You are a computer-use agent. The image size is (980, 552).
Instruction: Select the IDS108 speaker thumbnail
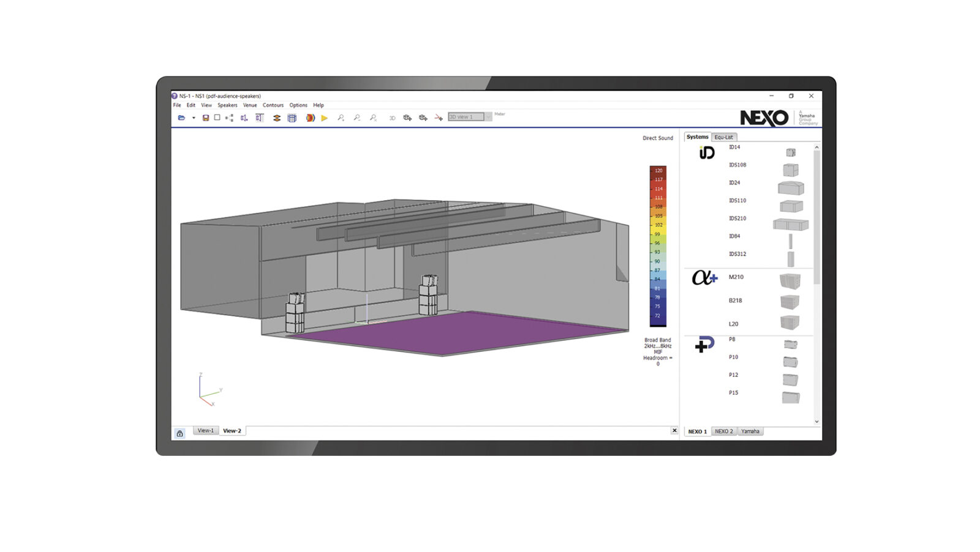coord(791,170)
